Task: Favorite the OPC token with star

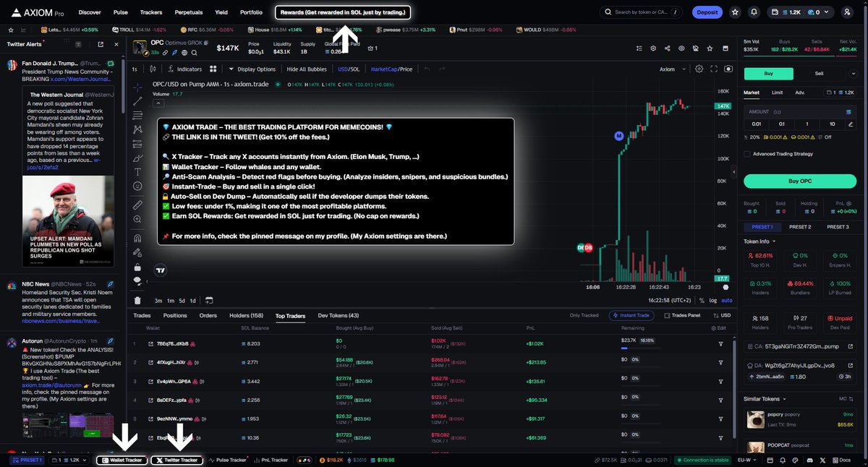Action: [708, 48]
